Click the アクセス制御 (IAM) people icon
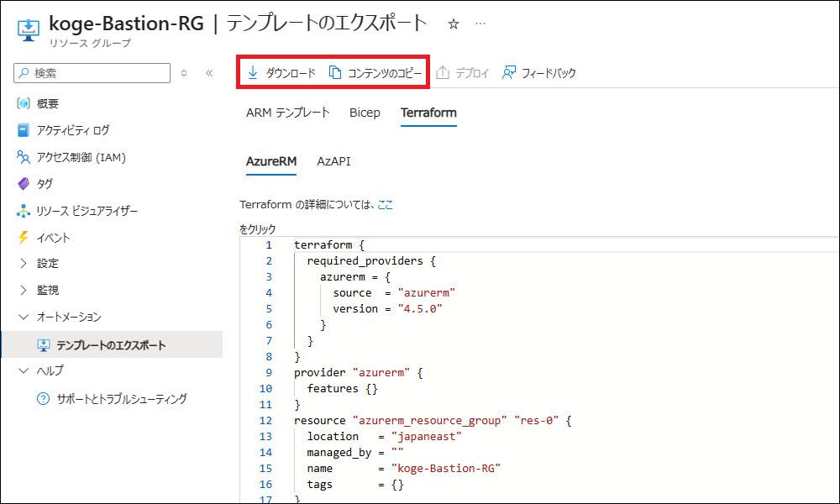840x504 pixels. click(24, 157)
